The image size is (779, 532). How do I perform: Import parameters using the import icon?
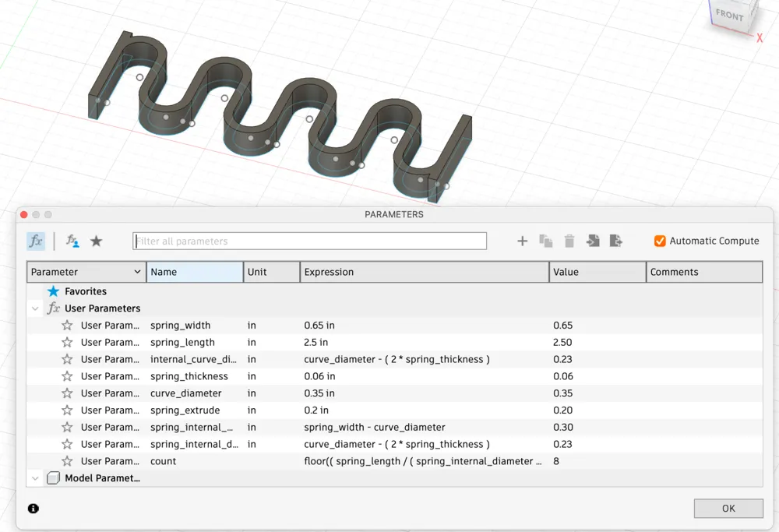tap(592, 241)
